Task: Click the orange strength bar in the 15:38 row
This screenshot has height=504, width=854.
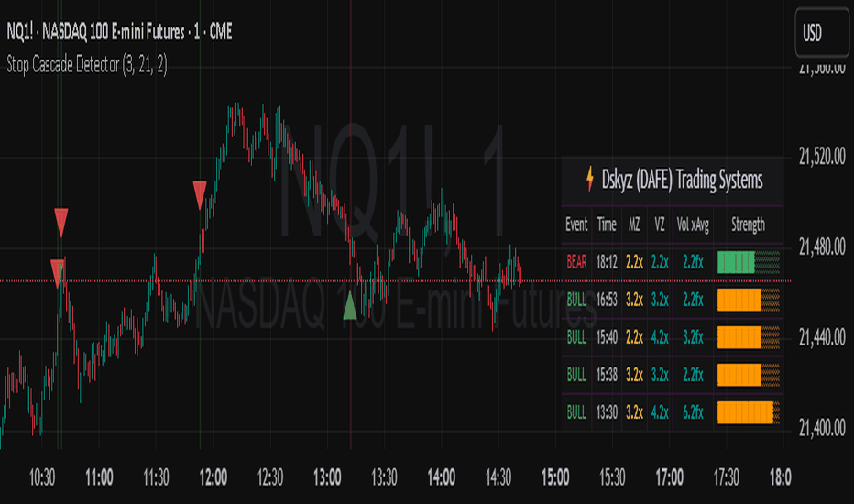Action: click(749, 375)
